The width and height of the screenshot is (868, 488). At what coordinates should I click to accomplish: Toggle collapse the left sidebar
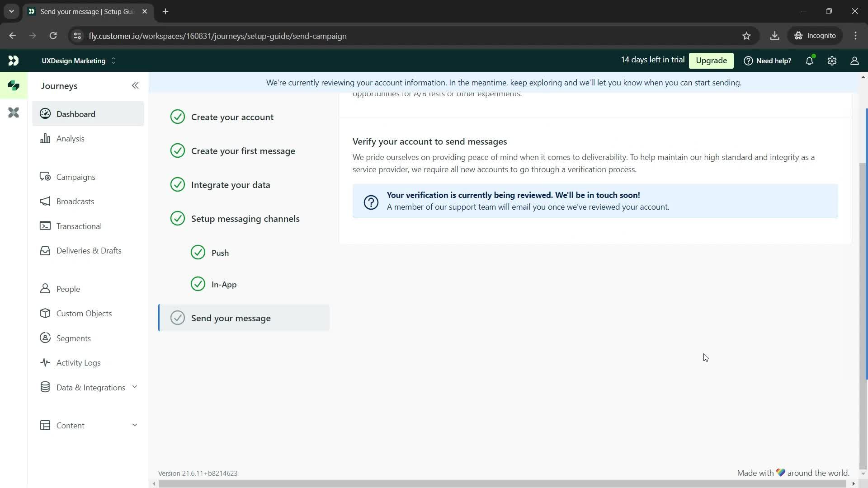click(x=135, y=85)
